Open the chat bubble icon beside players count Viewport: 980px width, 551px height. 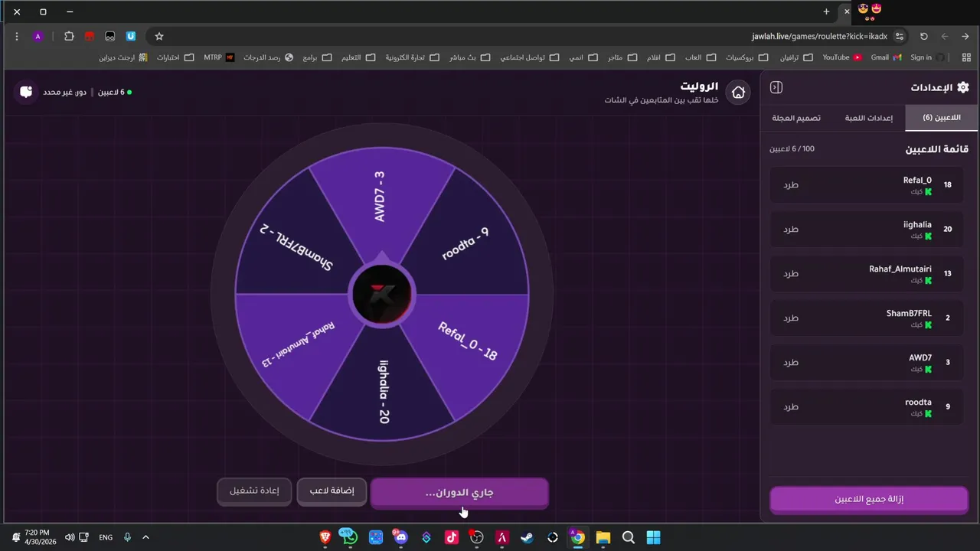(26, 92)
